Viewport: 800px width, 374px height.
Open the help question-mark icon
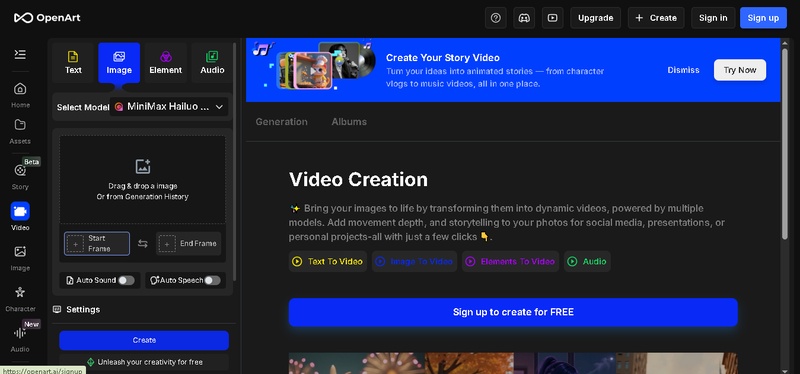click(x=496, y=18)
